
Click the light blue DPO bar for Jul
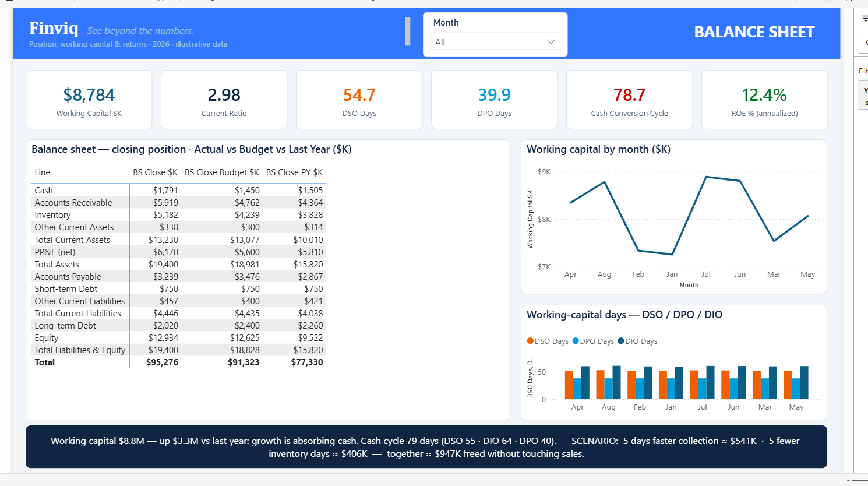coord(702,389)
